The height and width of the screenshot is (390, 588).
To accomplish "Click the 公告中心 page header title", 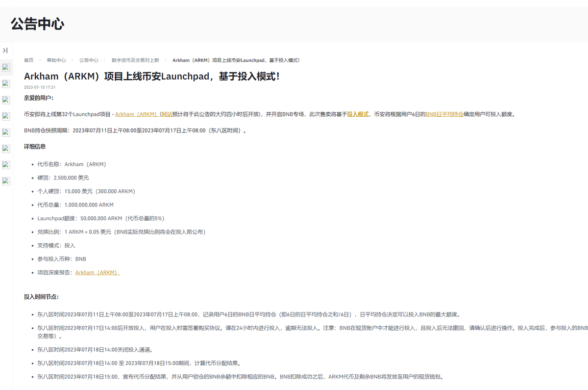I will [37, 24].
